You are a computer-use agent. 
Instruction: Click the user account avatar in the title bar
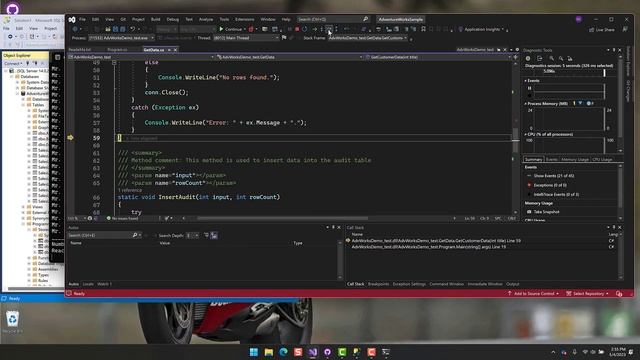click(x=578, y=19)
